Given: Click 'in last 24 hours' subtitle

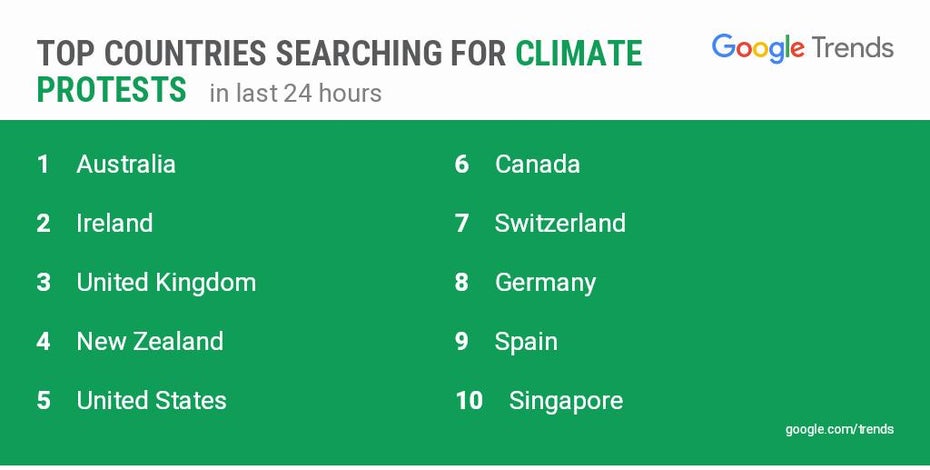Looking at the screenshot, I should [295, 93].
